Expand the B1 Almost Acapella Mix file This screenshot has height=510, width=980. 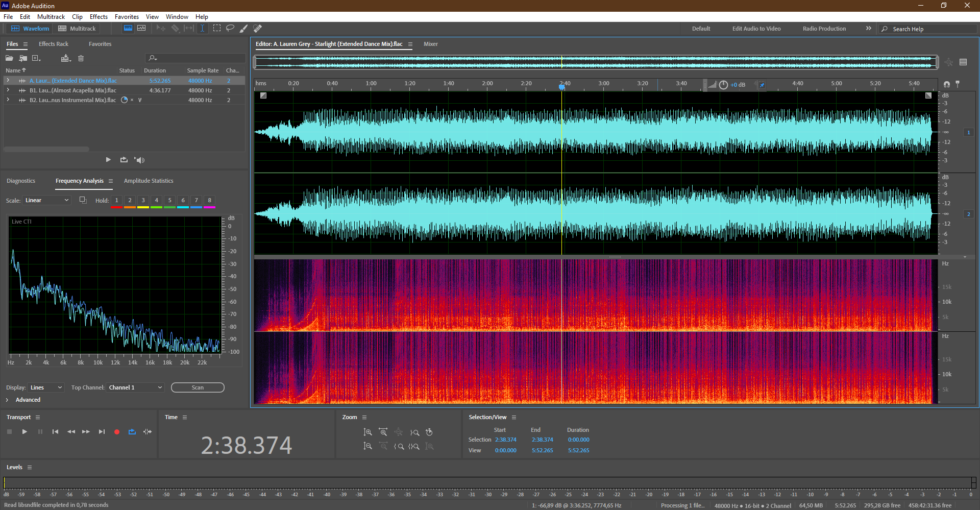click(8, 90)
